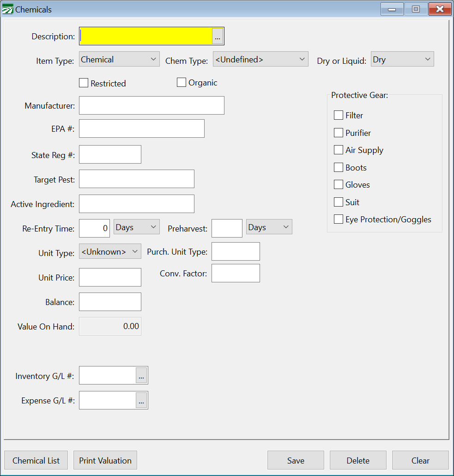Viewport: 454px width, 476px height.
Task: Click the Print Valuation button
Action: (105, 460)
